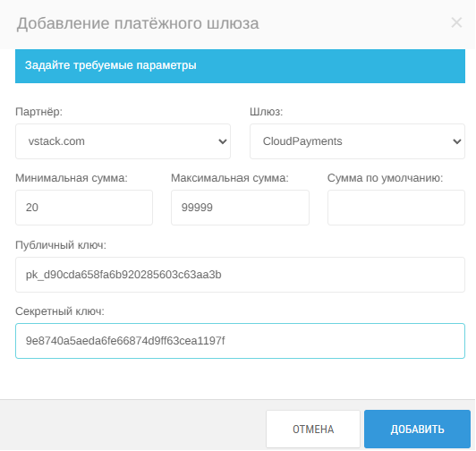Screen dimensions: 476x451
Task: Click the ДОБАВИТЬ button
Action: tap(418, 430)
